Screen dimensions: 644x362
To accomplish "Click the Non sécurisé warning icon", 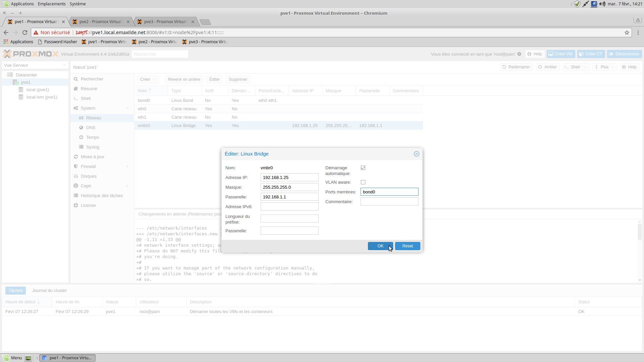I will point(36,33).
